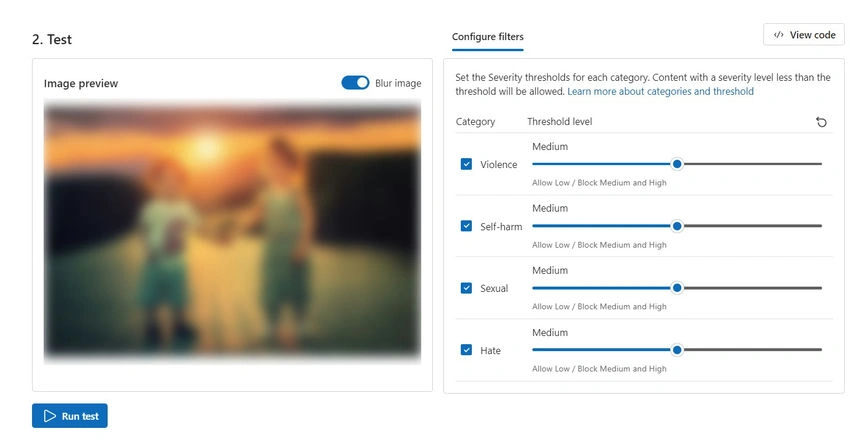Click the 'Hate' category label

(490, 351)
